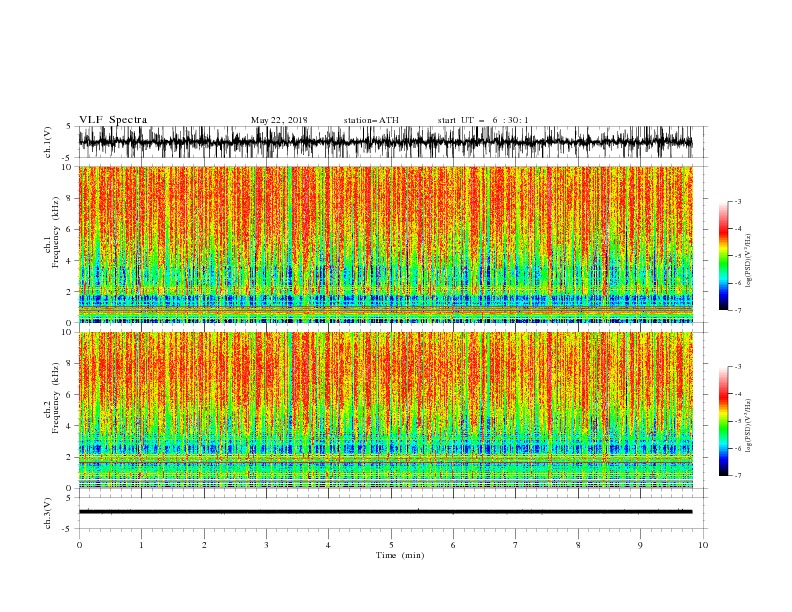Click the ch.1 spectrogram panel

click(386, 244)
